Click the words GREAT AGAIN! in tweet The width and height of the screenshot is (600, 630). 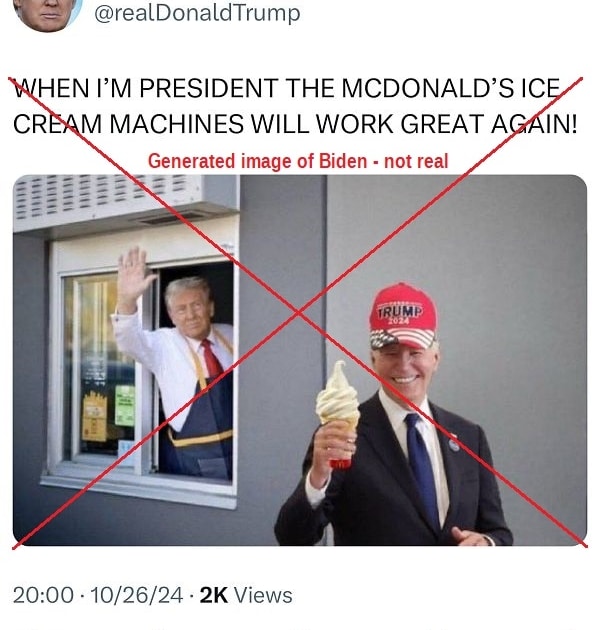point(489,124)
